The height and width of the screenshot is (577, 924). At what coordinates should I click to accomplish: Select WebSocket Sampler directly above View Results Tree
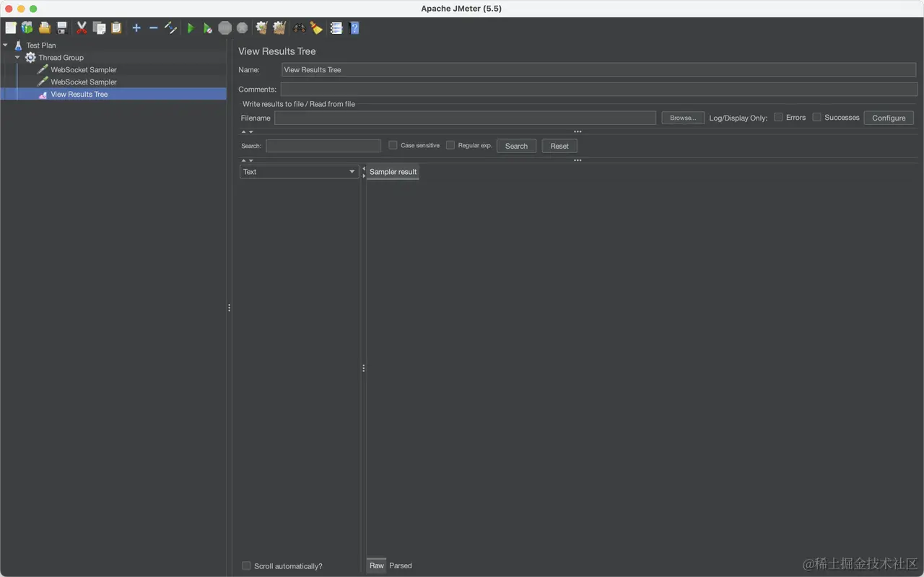coord(83,82)
